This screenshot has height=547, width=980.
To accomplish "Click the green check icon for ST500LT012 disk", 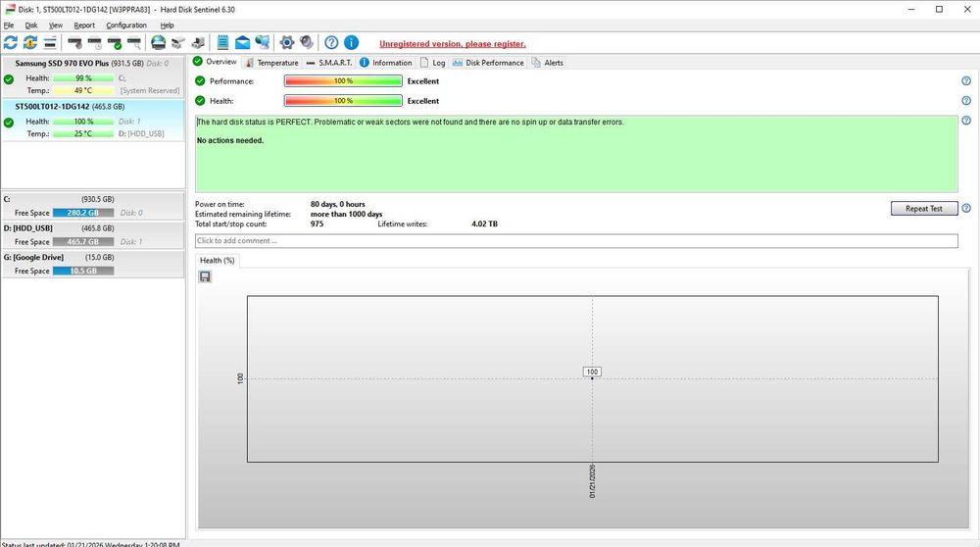I will 9,123.
